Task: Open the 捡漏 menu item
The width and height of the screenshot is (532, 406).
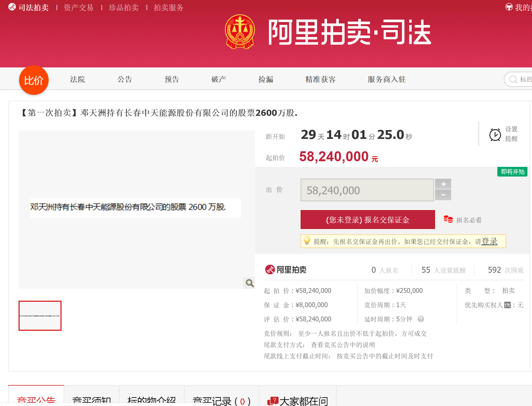Action: click(x=266, y=79)
